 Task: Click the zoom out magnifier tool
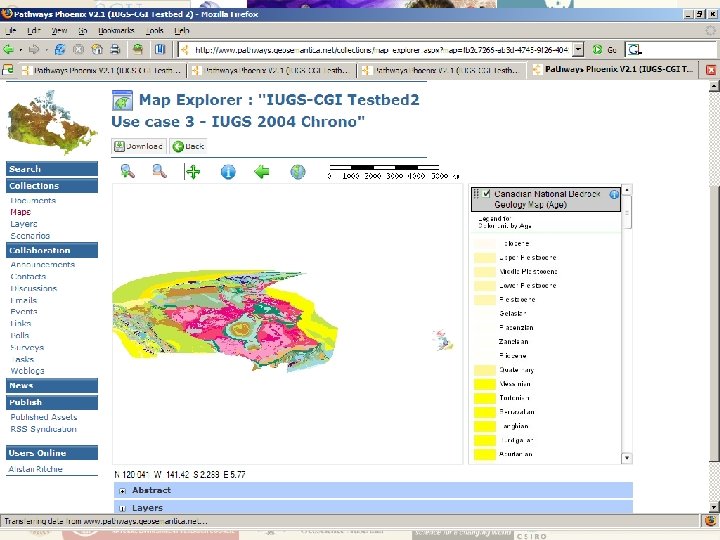coord(159,171)
